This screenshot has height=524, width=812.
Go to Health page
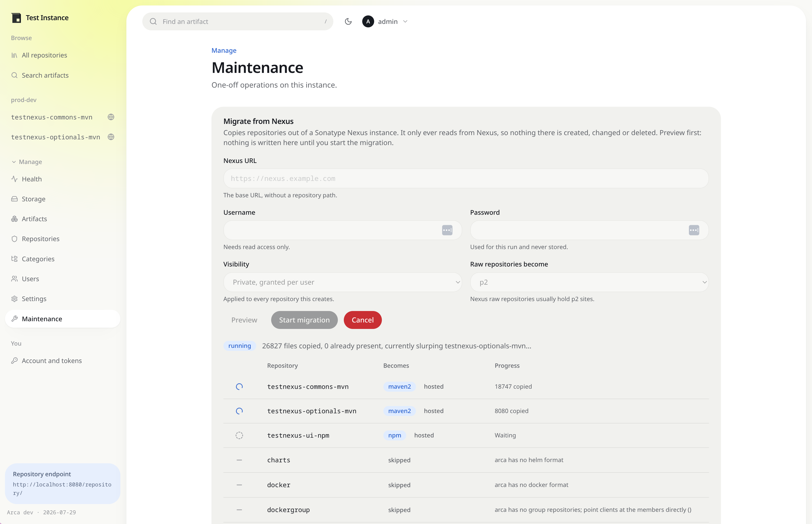(x=63, y=179)
